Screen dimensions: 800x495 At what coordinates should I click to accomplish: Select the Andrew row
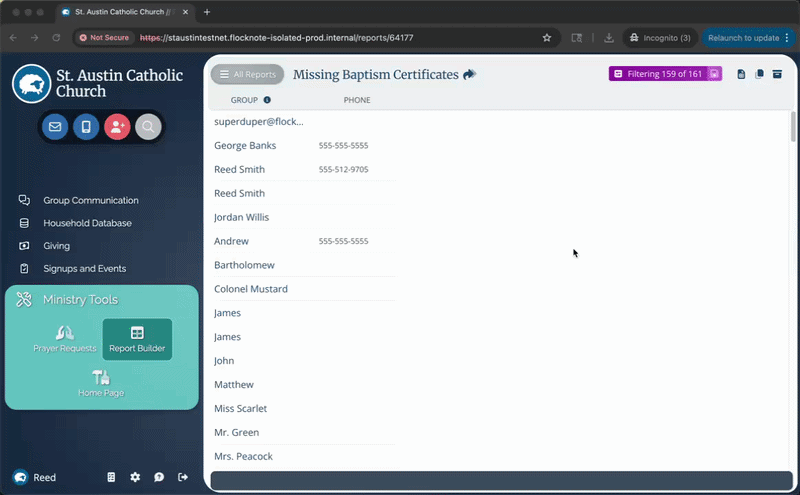(305, 241)
